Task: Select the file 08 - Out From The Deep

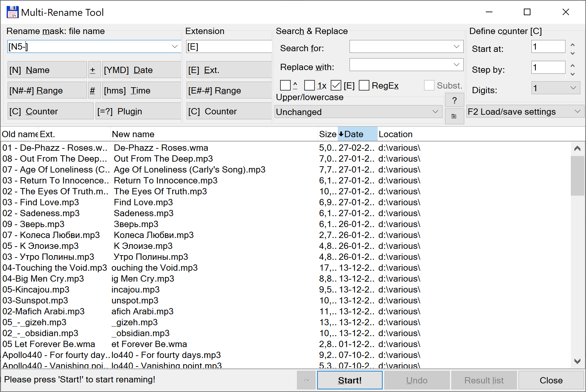Action: [x=55, y=158]
